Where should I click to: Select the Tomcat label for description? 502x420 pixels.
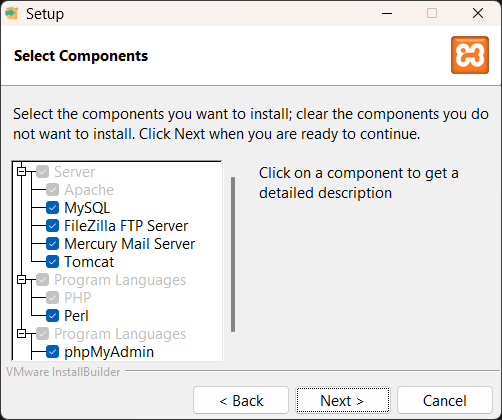[89, 262]
